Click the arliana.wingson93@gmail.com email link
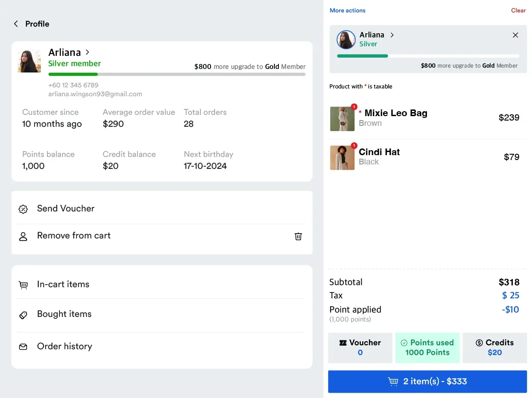The height and width of the screenshot is (398, 532). [95, 94]
